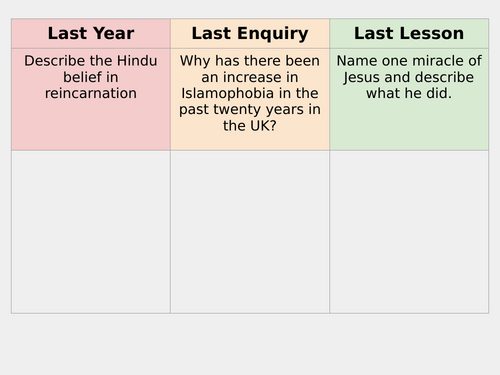500x375 pixels.
Task: Click the miracle of Jesus question text
Action: coord(409,77)
